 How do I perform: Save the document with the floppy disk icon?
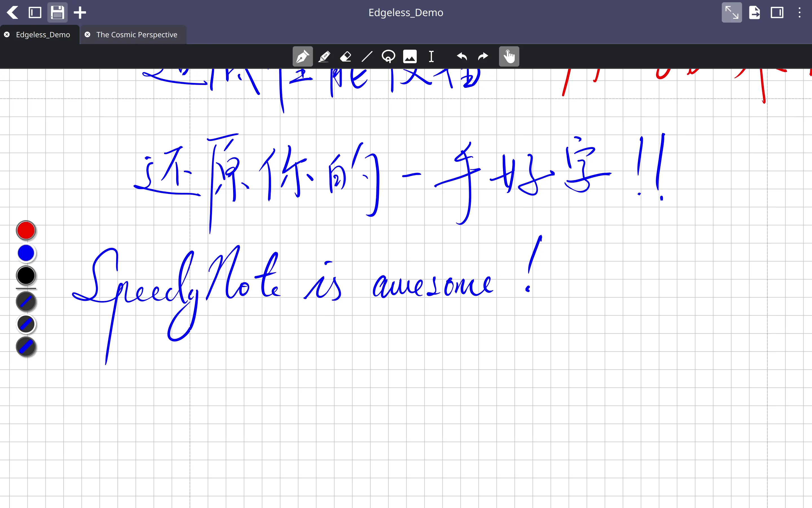(x=58, y=13)
